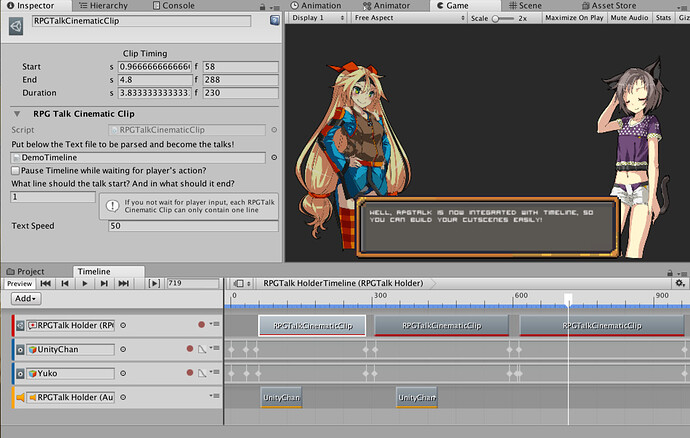Switch to the Hierarchy tab
This screenshot has width=690, height=438.
tap(103, 6)
